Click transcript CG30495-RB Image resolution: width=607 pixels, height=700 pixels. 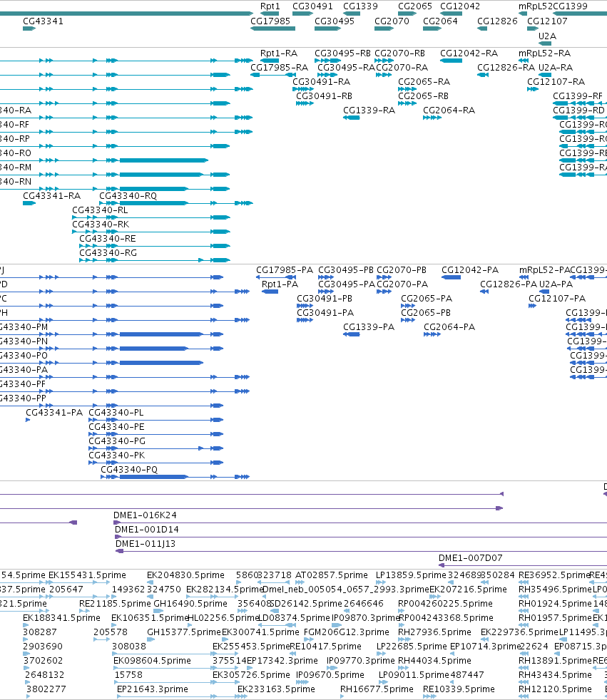342,53
